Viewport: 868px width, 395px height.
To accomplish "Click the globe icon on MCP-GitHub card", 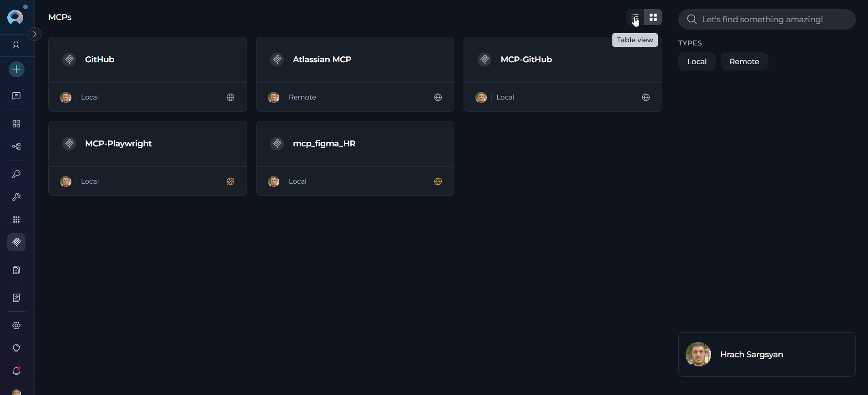I will pos(646,97).
